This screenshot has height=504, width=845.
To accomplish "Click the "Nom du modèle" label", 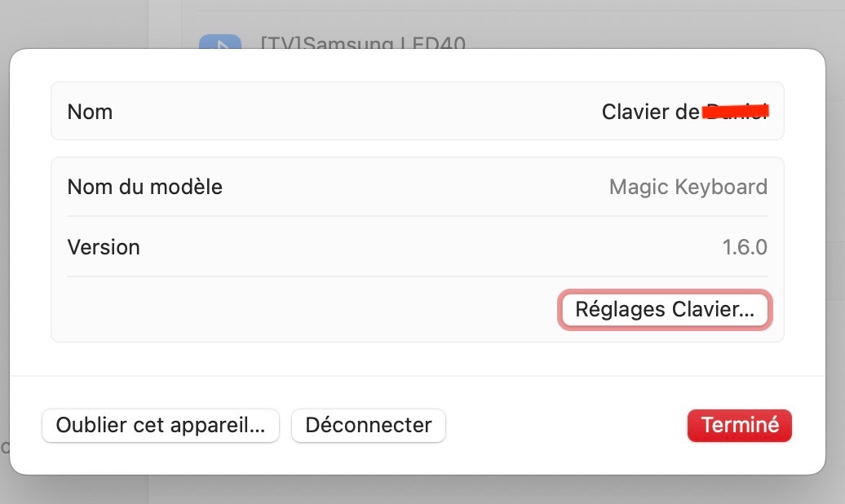I will 144,187.
